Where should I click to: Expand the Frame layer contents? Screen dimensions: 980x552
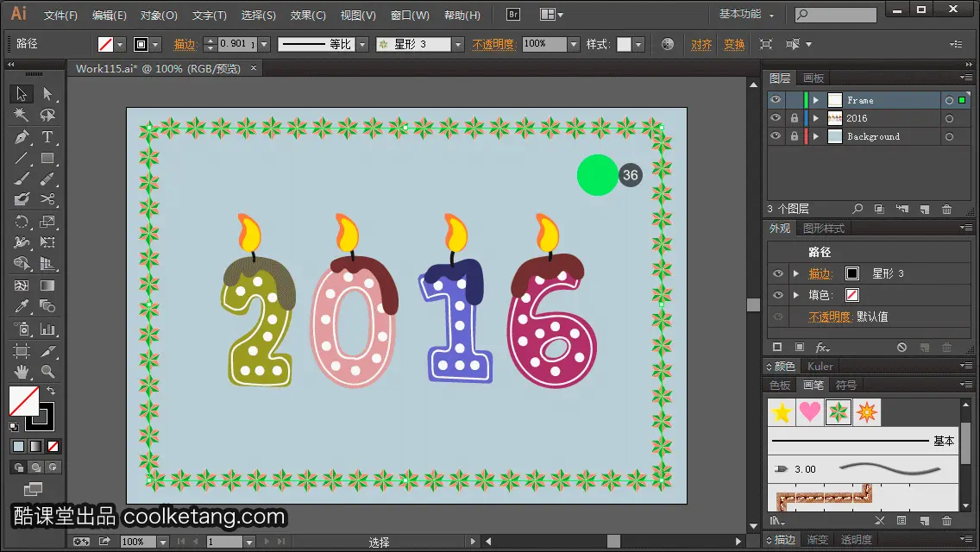[x=816, y=100]
